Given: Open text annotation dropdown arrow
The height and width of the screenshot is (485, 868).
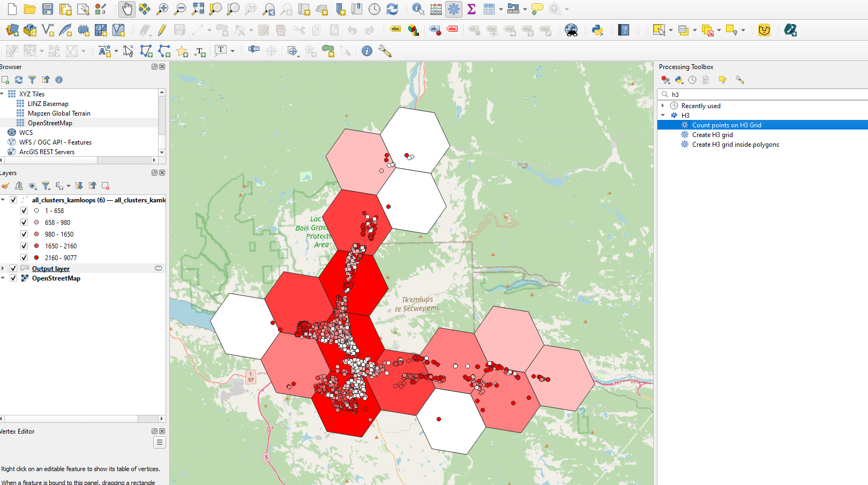Looking at the screenshot, I should 232,51.
